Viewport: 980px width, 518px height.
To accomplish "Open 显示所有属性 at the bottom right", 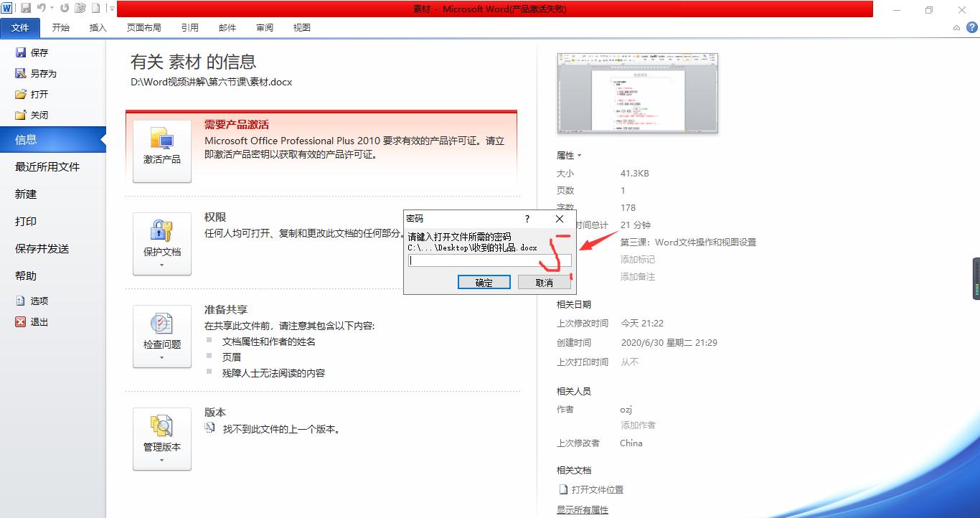I will click(x=582, y=509).
